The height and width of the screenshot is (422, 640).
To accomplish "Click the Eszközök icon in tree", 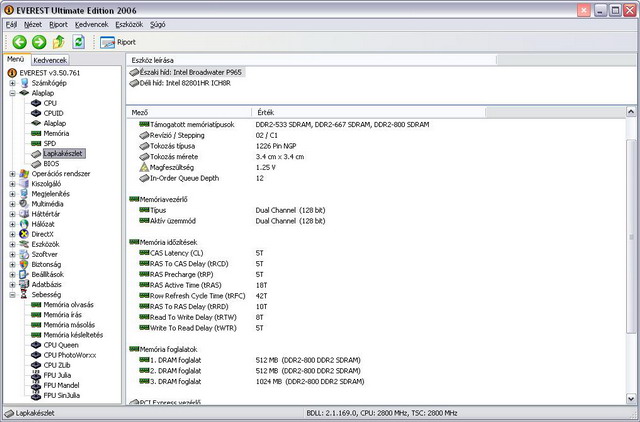I will click(24, 244).
